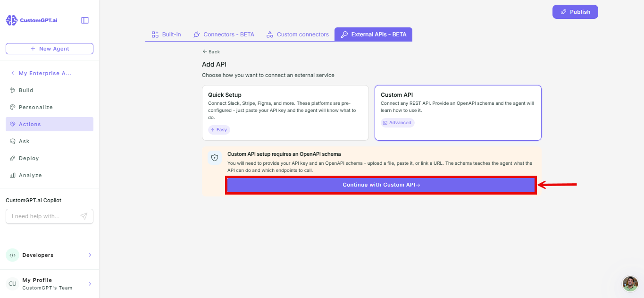Click the Actions diamond icon

pos(13,124)
